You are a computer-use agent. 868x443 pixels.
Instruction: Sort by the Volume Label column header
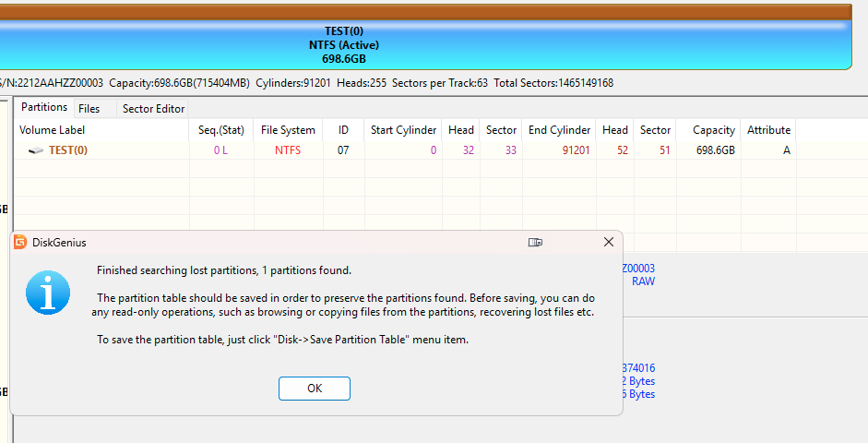tap(53, 130)
